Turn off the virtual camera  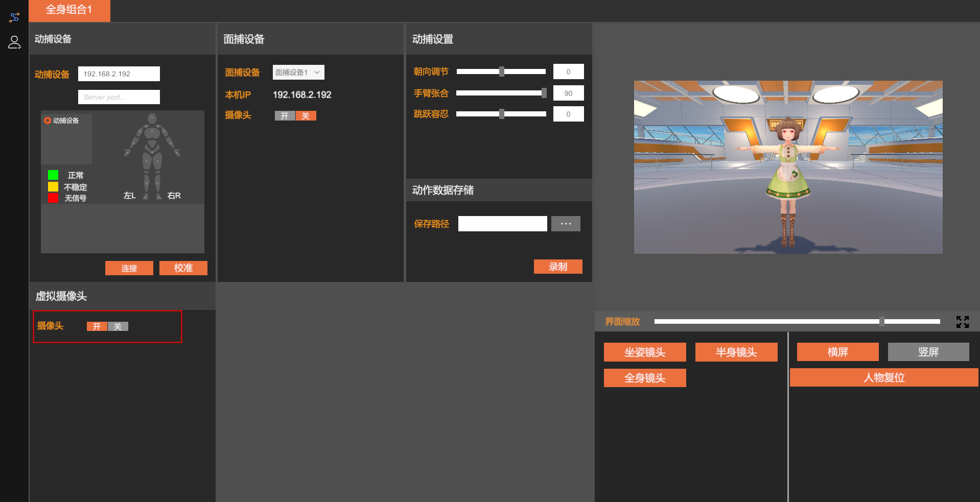(118, 327)
